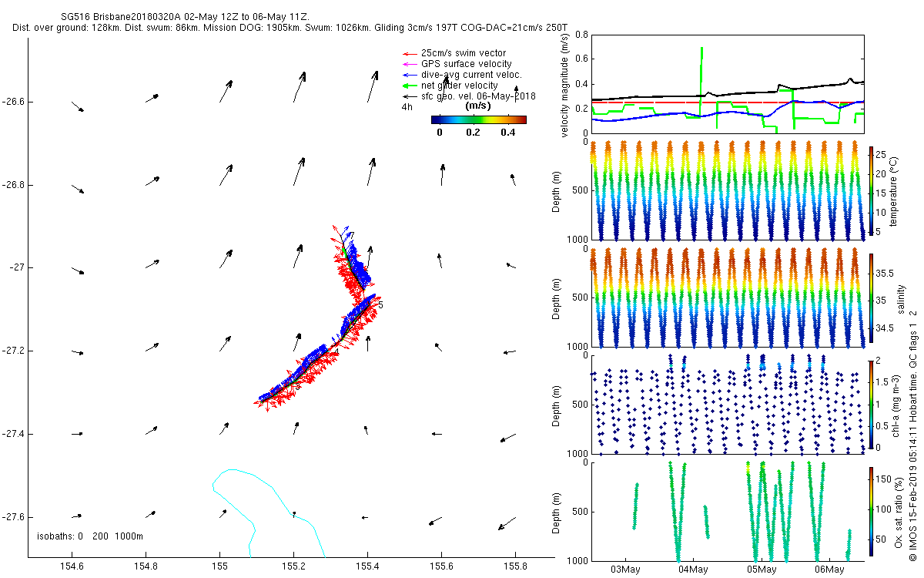Viewport: 924px width, 578px height.
Task: Click the '4h' label beside the velocity colorbar
Action: point(407,107)
